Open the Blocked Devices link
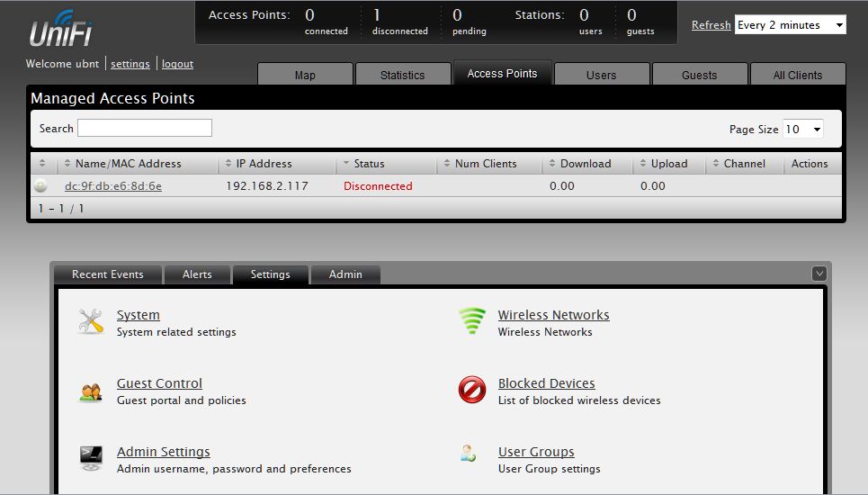Image resolution: width=868 pixels, height=495 pixels. 546,383
